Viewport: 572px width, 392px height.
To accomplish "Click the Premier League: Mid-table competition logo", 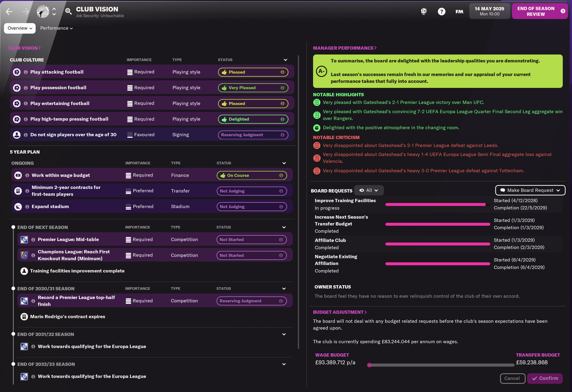I will click(x=24, y=240).
